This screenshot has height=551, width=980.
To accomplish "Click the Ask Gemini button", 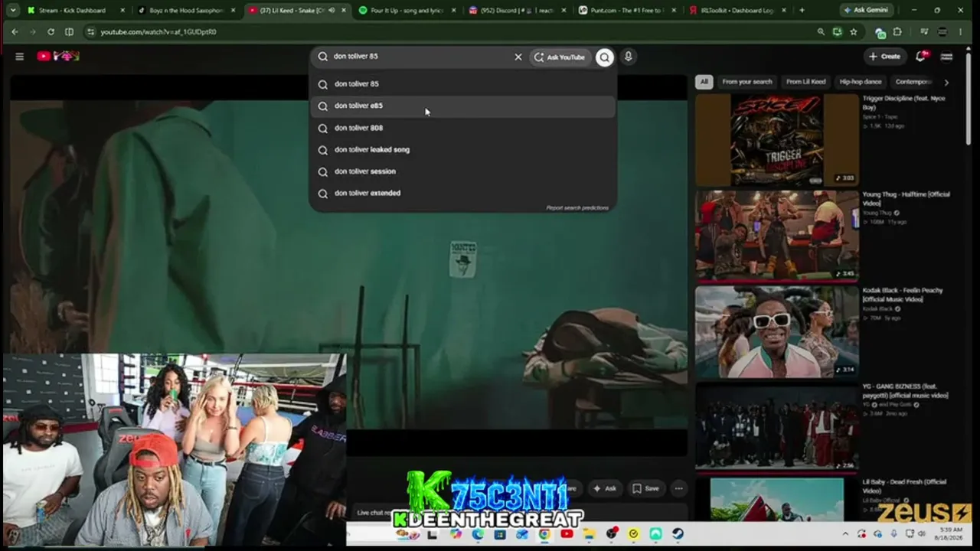I will pos(865,11).
